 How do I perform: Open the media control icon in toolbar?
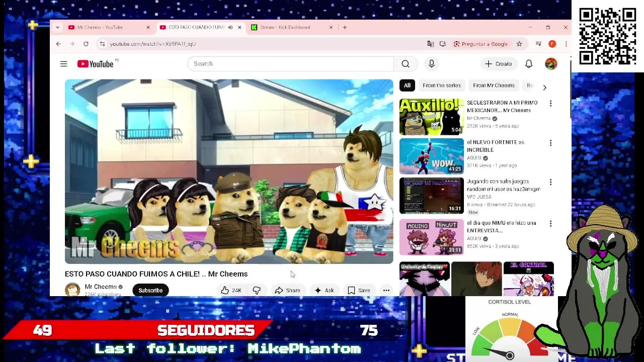coord(538,44)
